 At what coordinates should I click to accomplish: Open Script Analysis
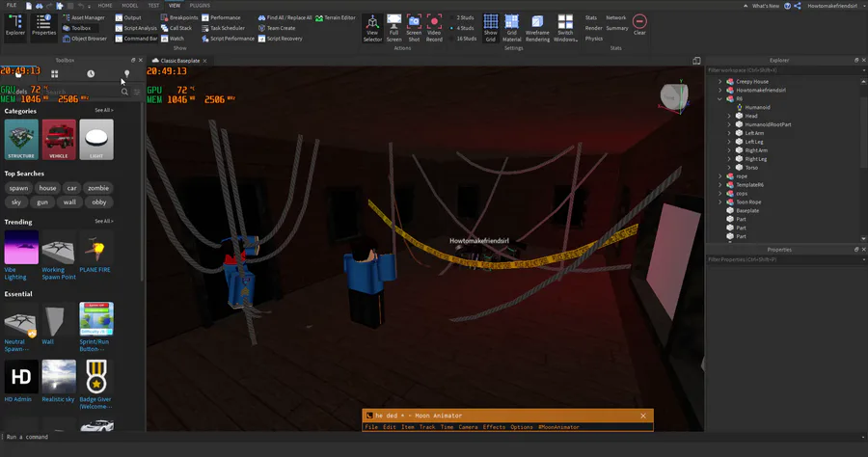pos(136,28)
